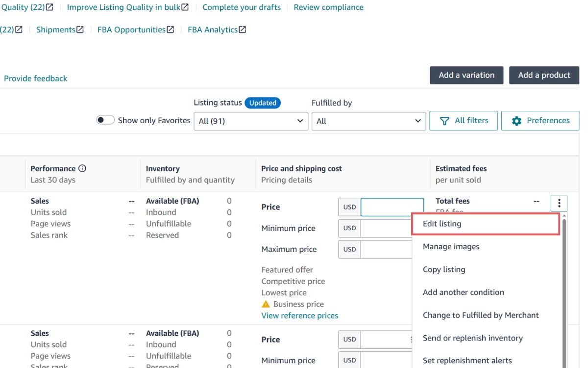Click Available (FBA) label in first listing

tap(172, 201)
